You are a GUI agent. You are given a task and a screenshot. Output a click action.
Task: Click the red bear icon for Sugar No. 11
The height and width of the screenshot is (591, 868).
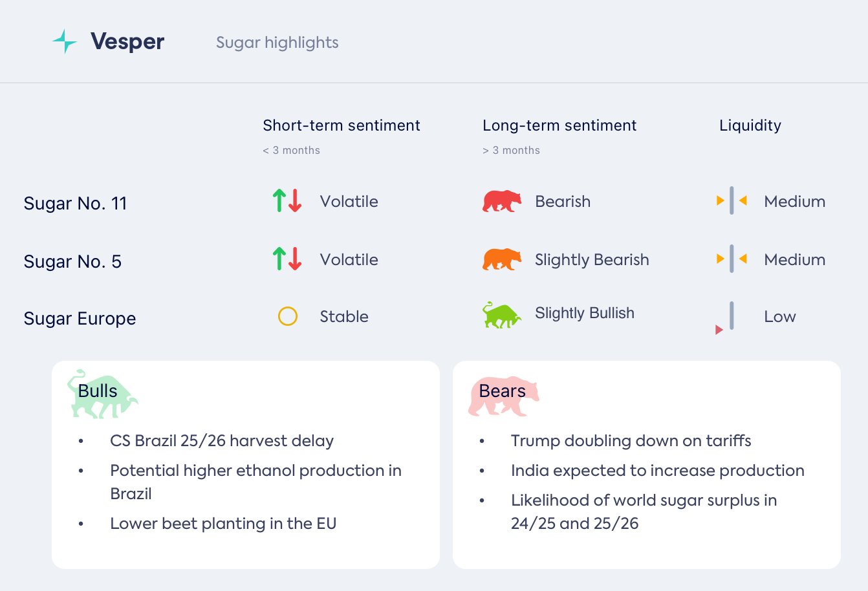pos(501,202)
